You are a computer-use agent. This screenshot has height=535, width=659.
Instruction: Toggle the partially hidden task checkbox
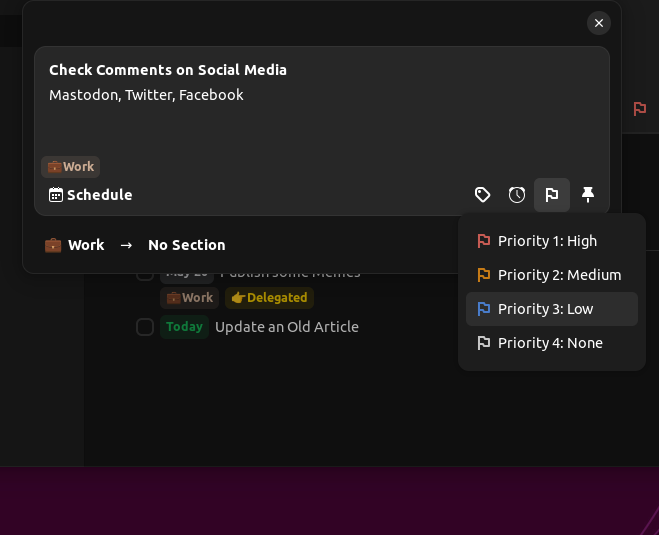pyautogui.click(x=145, y=274)
